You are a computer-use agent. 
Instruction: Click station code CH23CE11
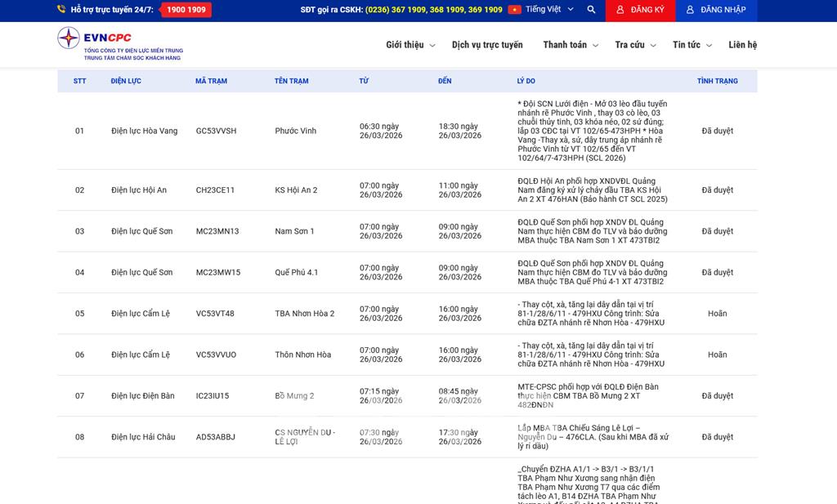(x=215, y=190)
